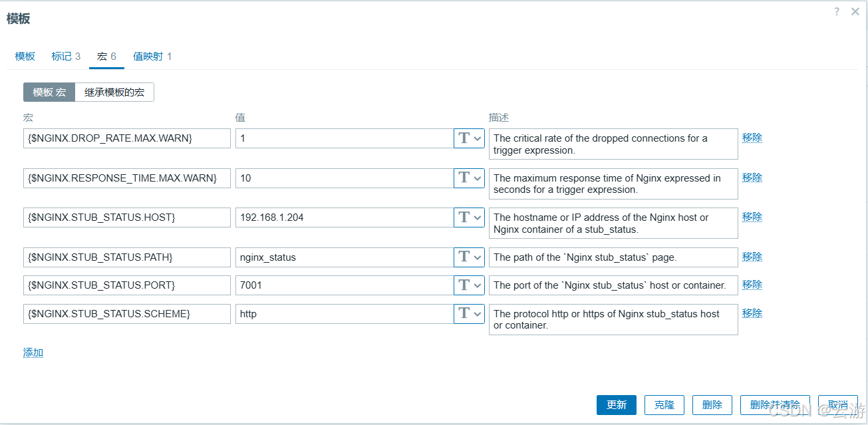868x425 pixels.
Task: Edit description about maximum response time
Action: 613,184
